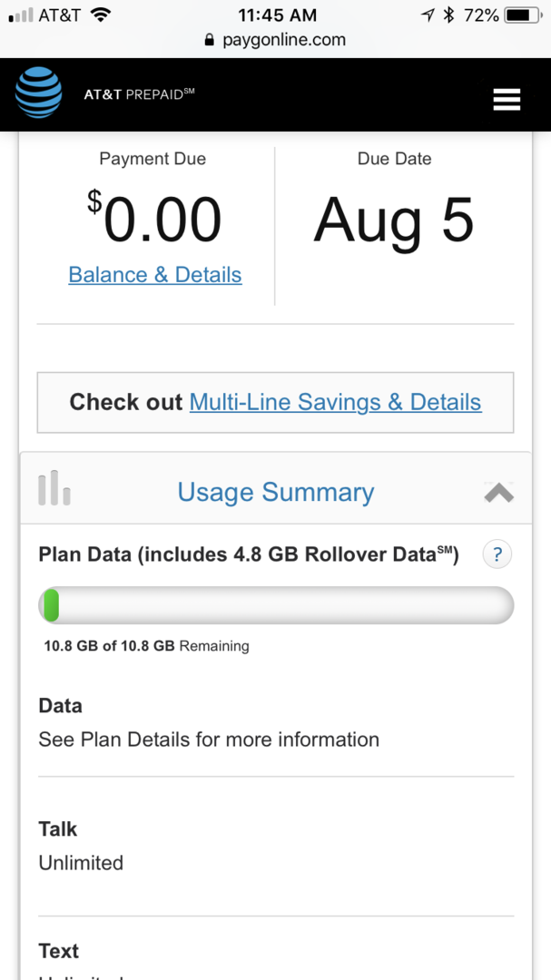
Task: Open Multi-Line Savings & Details link
Action: pos(335,402)
